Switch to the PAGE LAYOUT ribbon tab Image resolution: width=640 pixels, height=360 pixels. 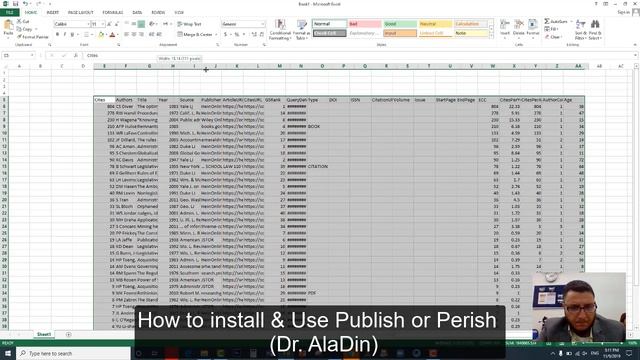[80, 13]
